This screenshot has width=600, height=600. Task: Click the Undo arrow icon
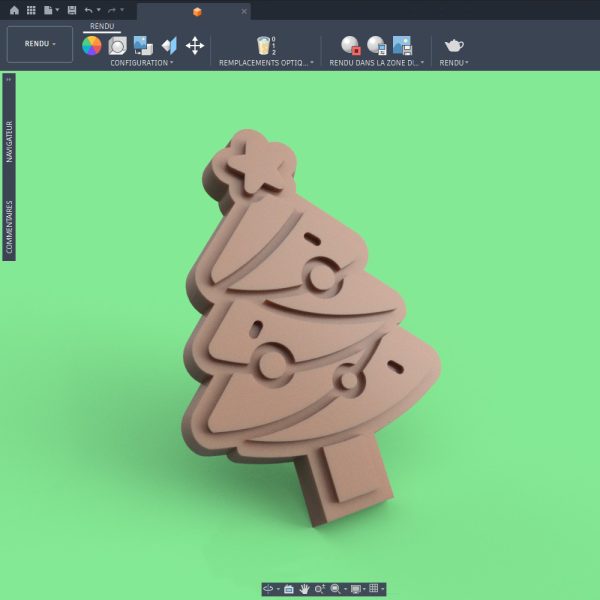tap(88, 10)
